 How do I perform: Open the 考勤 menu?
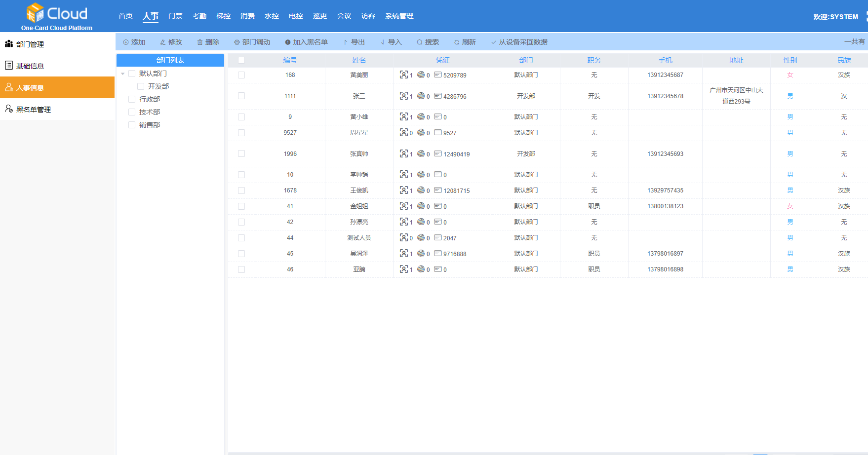199,16
